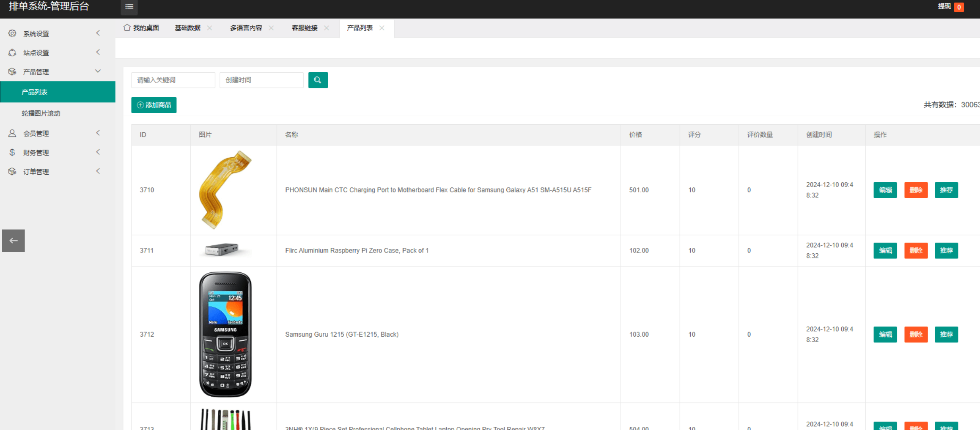The image size is (980, 430).
Task: Collapse the 产品管理 menu chevron
Action: (98, 71)
